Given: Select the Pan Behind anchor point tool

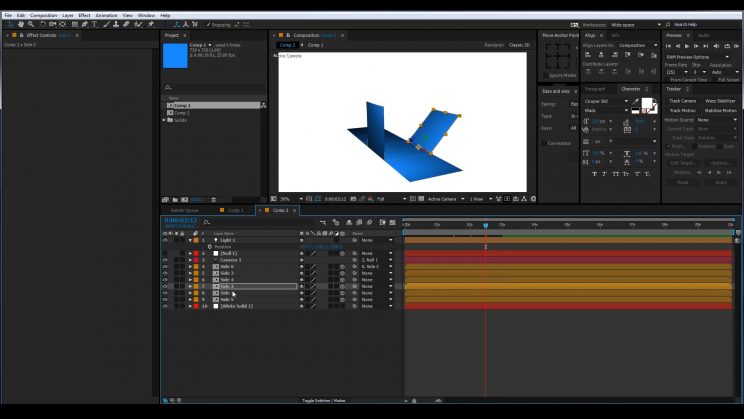Looking at the screenshot, I should click(x=63, y=24).
